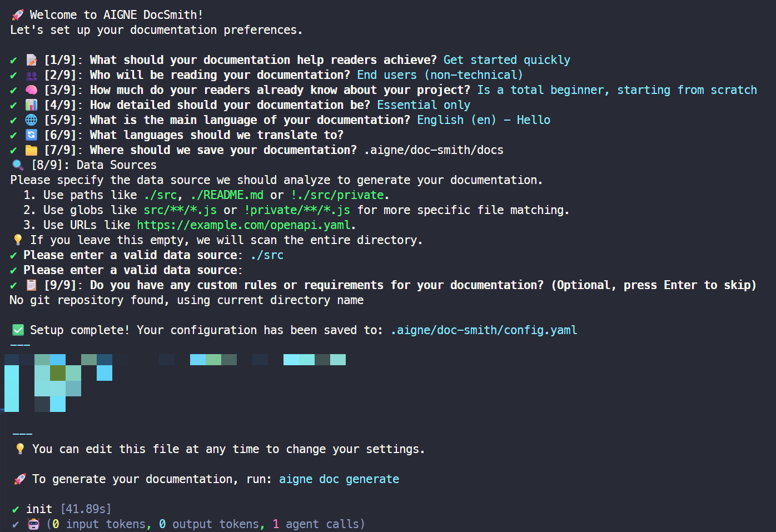The height and width of the screenshot is (532, 776).
Task: Open the .aigne/doc-smith/config.yaml path link
Action: coord(484,330)
